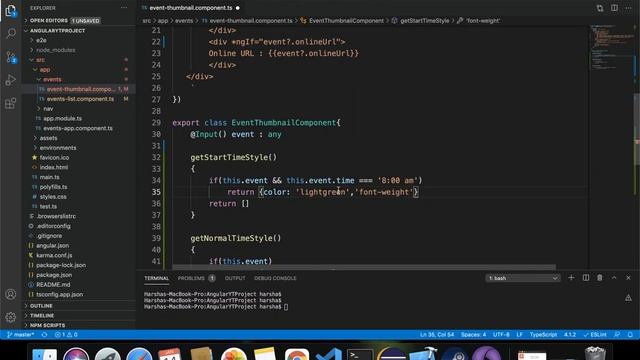This screenshot has height=360, width=640.
Task: Click getStartTimeStyle in the breadcrumb
Action: point(424,20)
